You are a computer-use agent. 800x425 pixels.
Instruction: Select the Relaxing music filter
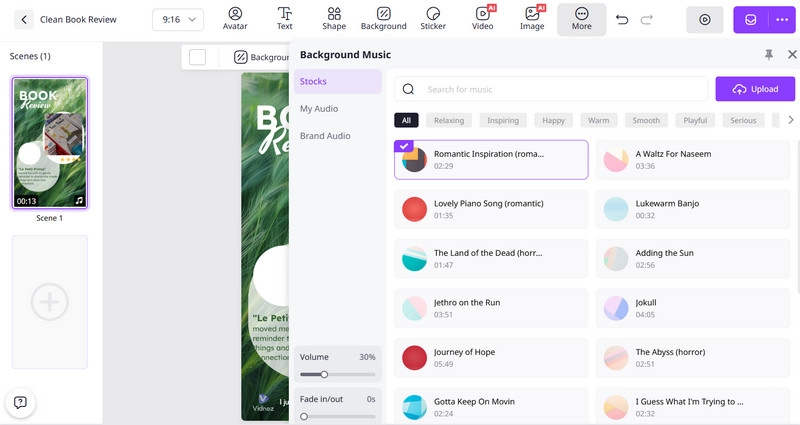[x=449, y=121]
